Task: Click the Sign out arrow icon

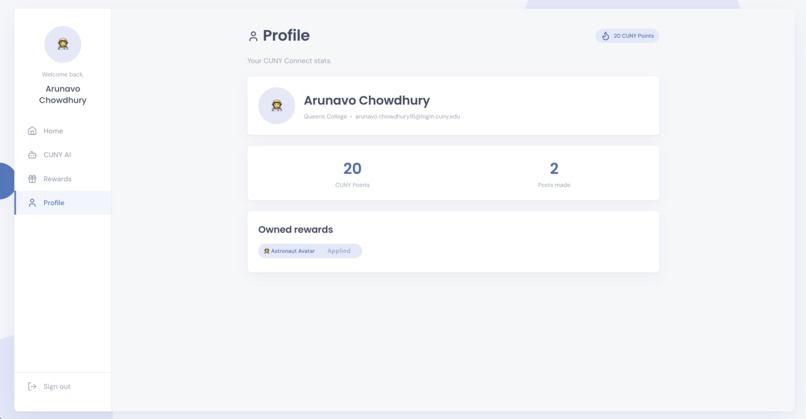Action: (x=32, y=386)
